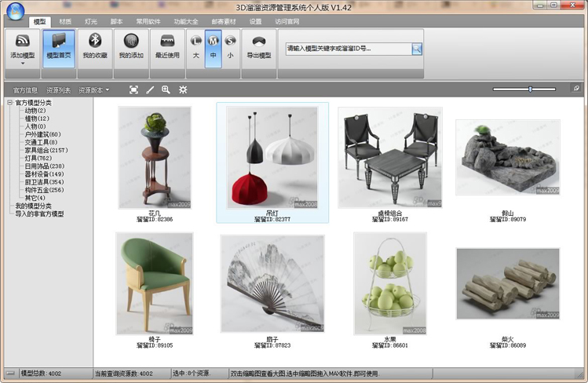The width and height of the screenshot is (588, 383).
Task: Open the 功能大全 tab
Action: pyautogui.click(x=186, y=22)
